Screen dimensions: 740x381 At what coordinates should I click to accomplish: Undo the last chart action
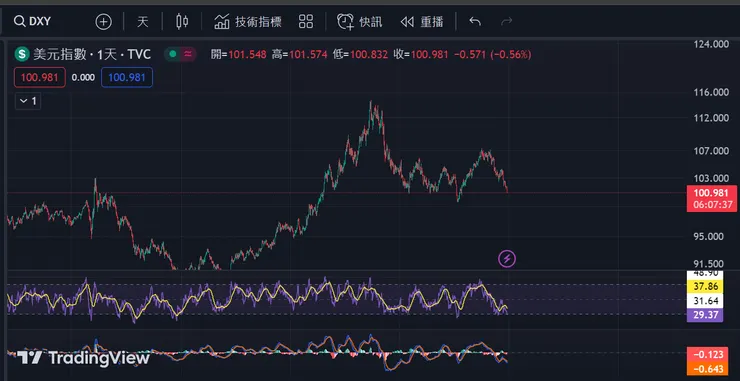pyautogui.click(x=475, y=21)
